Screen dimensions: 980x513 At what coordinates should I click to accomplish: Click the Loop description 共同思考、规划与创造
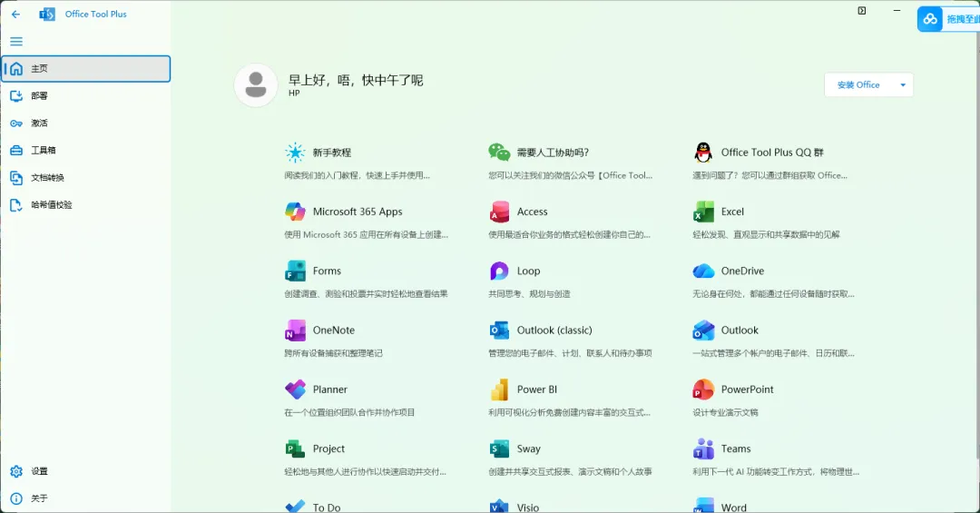529,294
